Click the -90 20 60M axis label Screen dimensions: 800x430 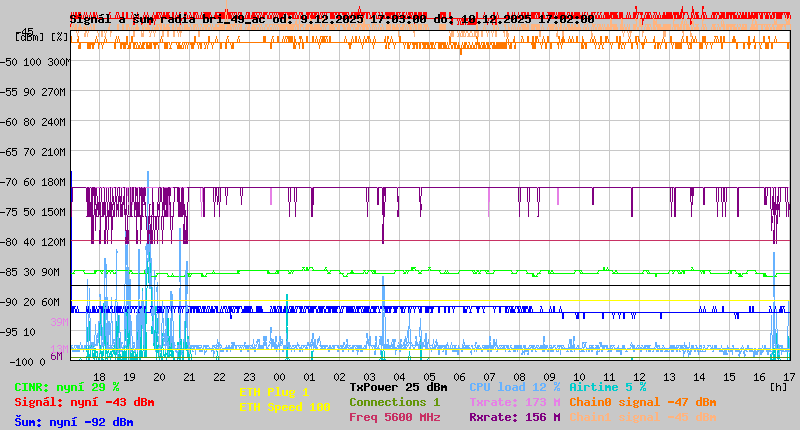(31, 302)
